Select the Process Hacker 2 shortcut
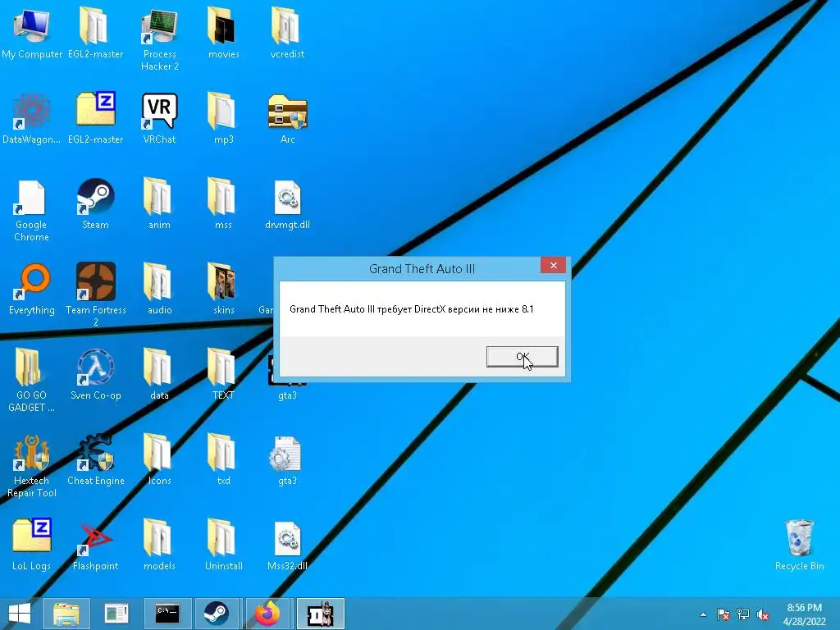 pos(160,39)
